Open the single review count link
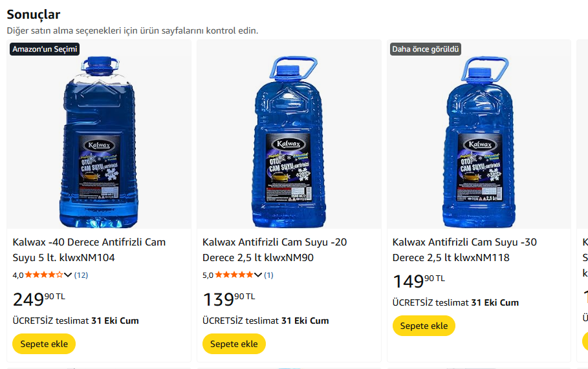This screenshot has height=369, width=588. (x=268, y=275)
